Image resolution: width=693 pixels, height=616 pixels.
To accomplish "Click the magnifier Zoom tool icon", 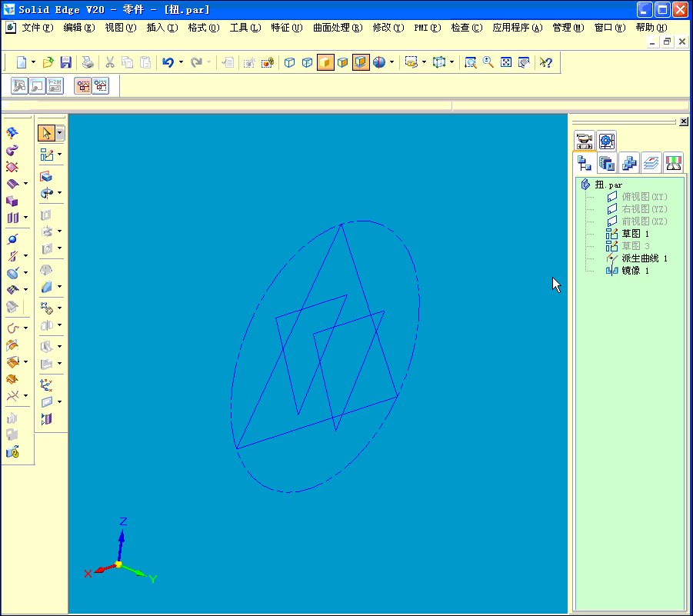I will point(488,62).
